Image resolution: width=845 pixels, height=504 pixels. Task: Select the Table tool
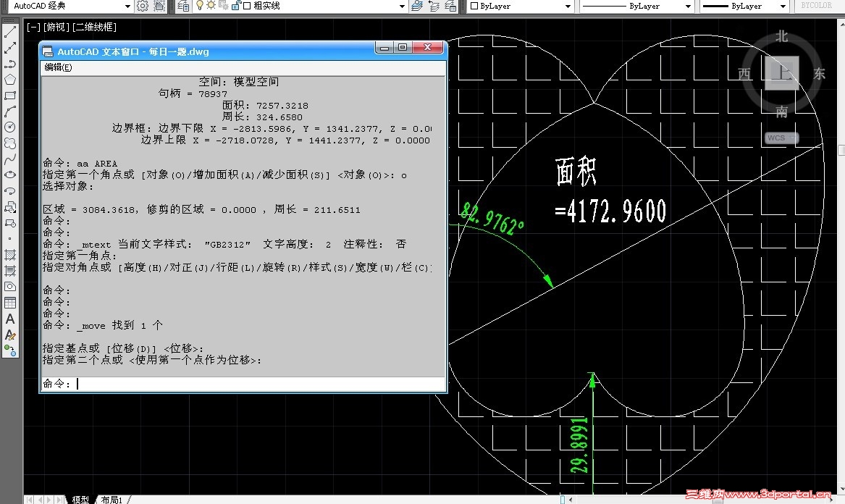[x=9, y=303]
